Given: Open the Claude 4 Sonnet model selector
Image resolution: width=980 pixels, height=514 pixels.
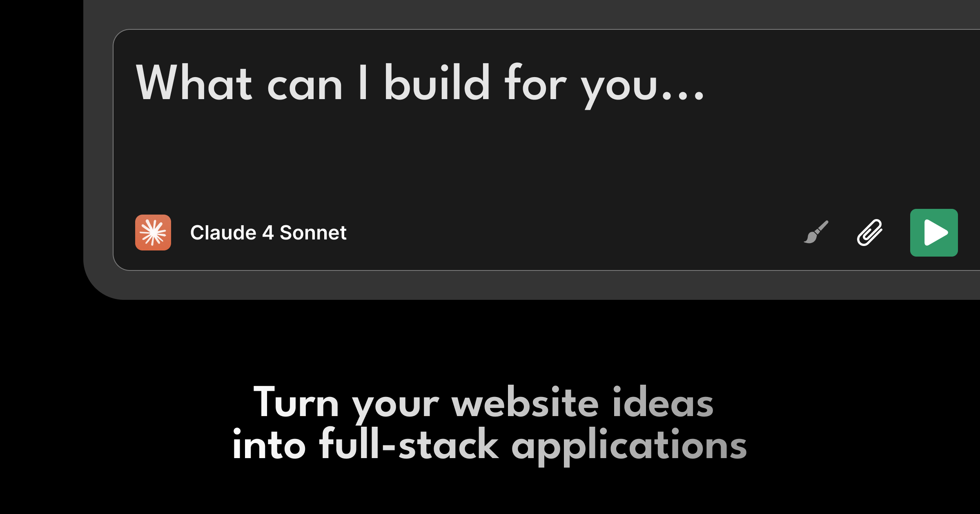Looking at the screenshot, I should point(268,233).
